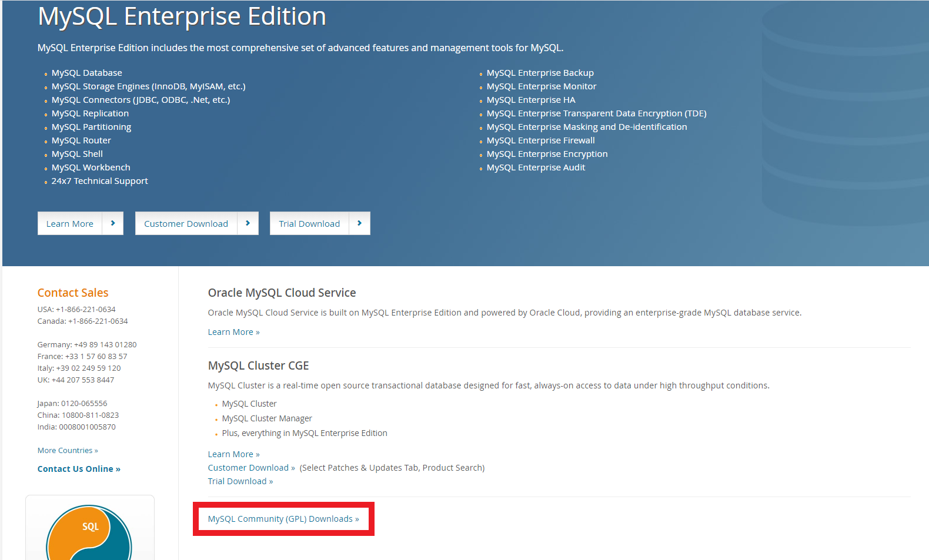Click the Learn More button in Enterprise banner
Viewport: 929px width, 560px height.
point(81,223)
